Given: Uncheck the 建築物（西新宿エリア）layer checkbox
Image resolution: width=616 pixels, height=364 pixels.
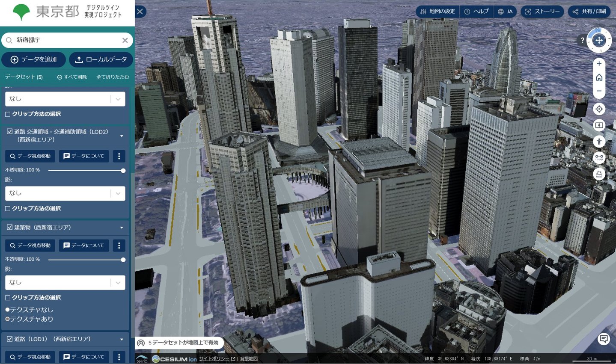Looking at the screenshot, I should click(9, 228).
